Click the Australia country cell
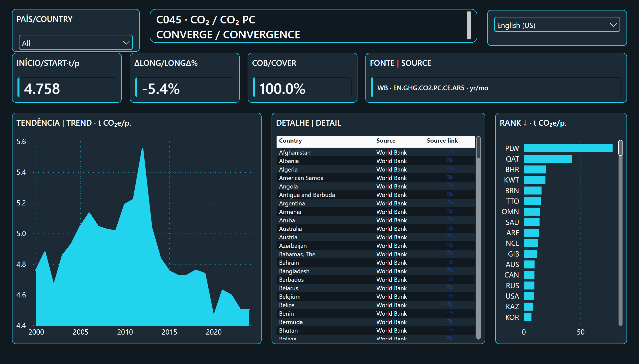 (290, 229)
